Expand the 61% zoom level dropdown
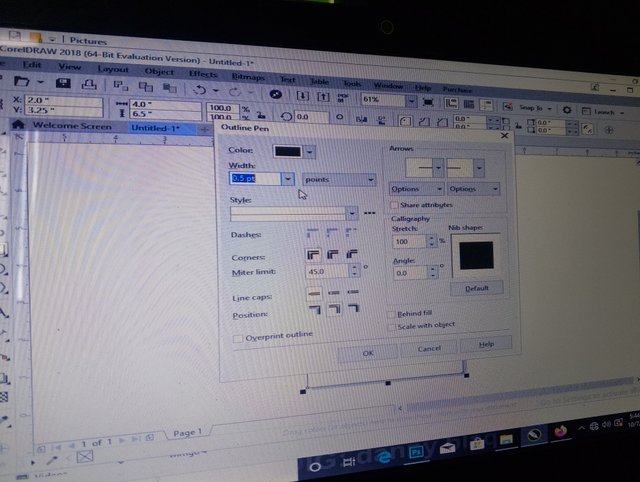 coord(411,100)
